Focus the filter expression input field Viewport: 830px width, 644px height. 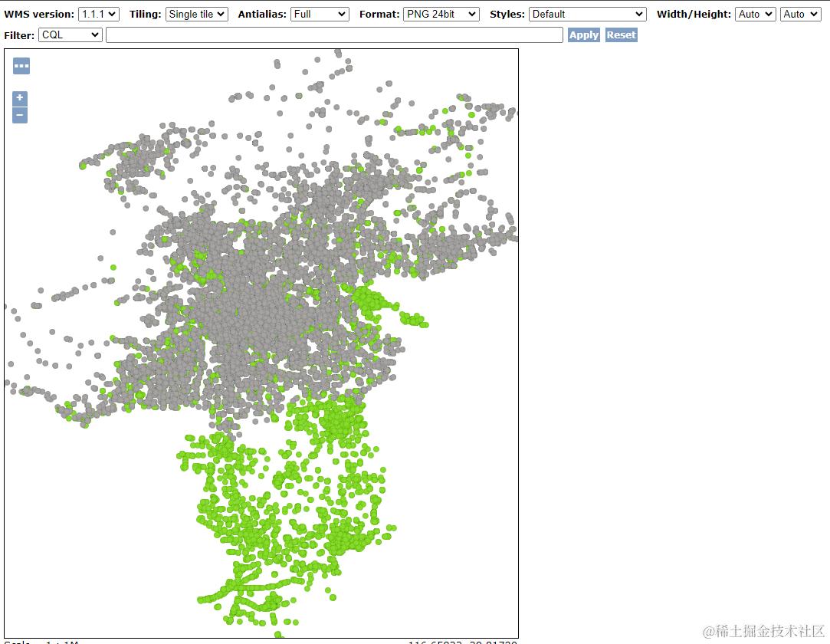pyautogui.click(x=334, y=35)
